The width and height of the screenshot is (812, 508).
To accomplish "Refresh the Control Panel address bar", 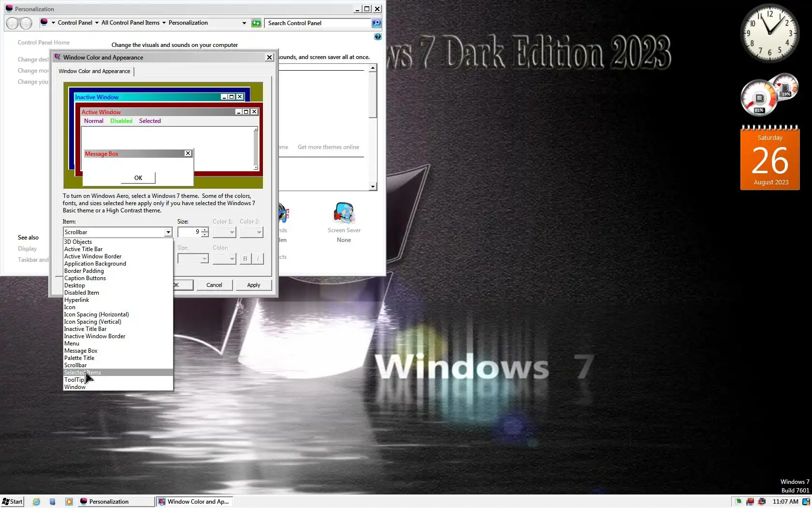I will pyautogui.click(x=256, y=23).
